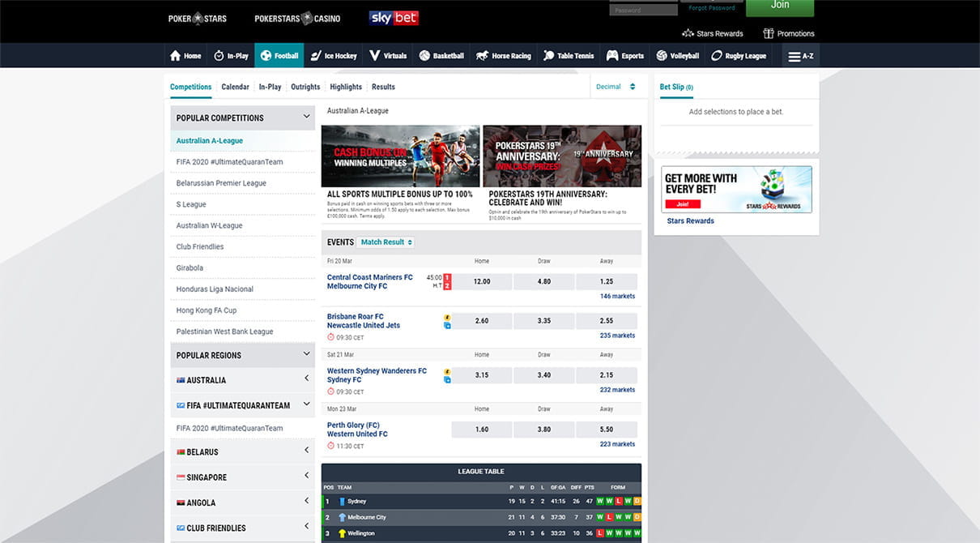Open the Esports section
980x543 pixels.
(x=625, y=56)
